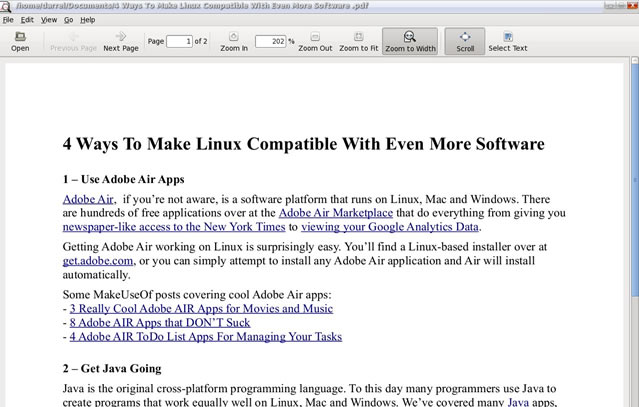639x407 pixels.
Task: Toggle the Scroll tool
Action: (x=465, y=42)
